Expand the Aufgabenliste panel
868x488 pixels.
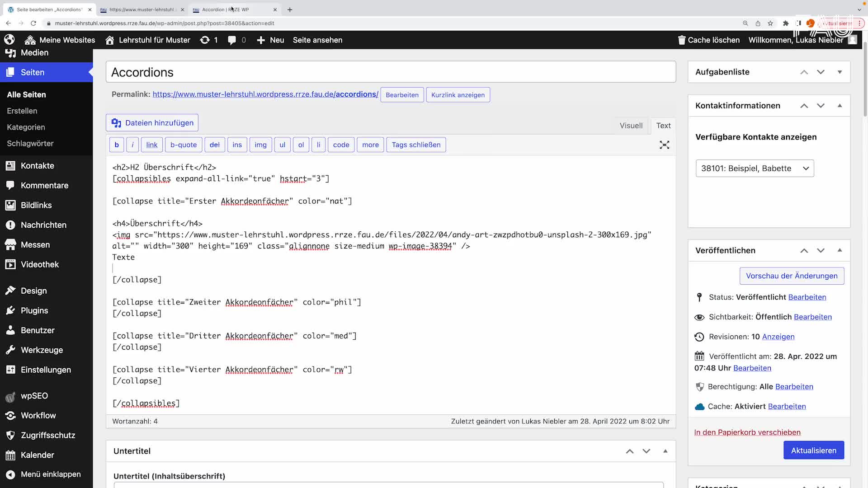pos(840,72)
